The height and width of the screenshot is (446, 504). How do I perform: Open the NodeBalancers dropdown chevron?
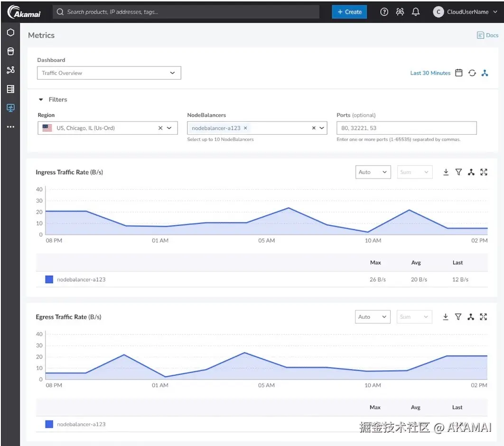point(322,128)
